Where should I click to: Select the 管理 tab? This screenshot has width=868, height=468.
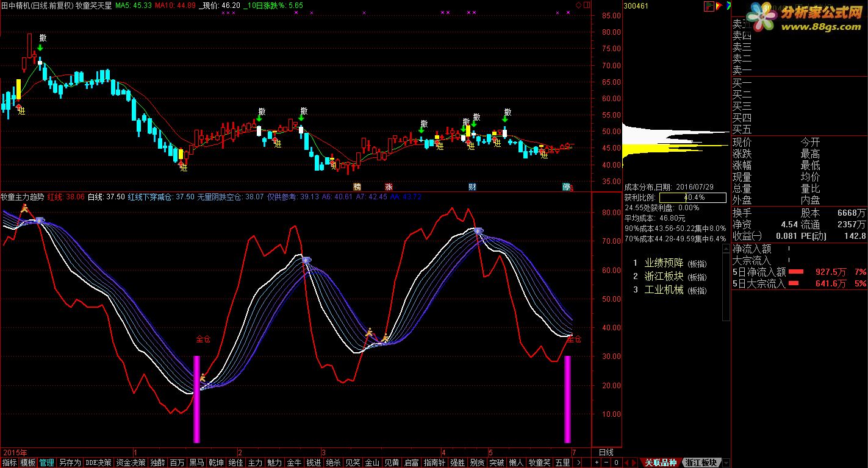click(47, 463)
